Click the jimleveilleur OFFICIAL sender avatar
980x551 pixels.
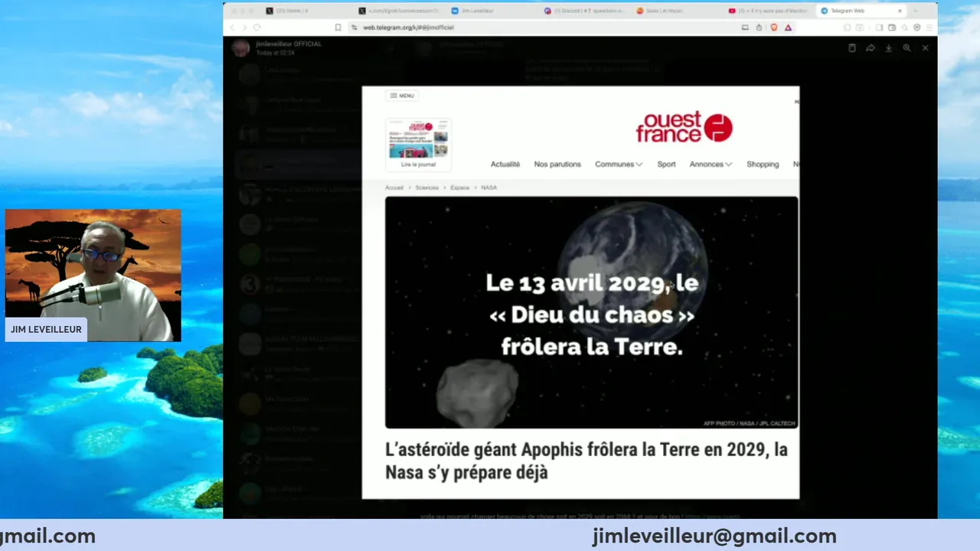click(x=241, y=47)
